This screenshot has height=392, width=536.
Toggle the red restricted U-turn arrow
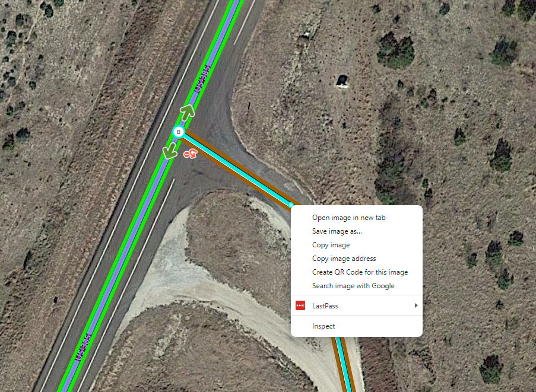tap(191, 154)
